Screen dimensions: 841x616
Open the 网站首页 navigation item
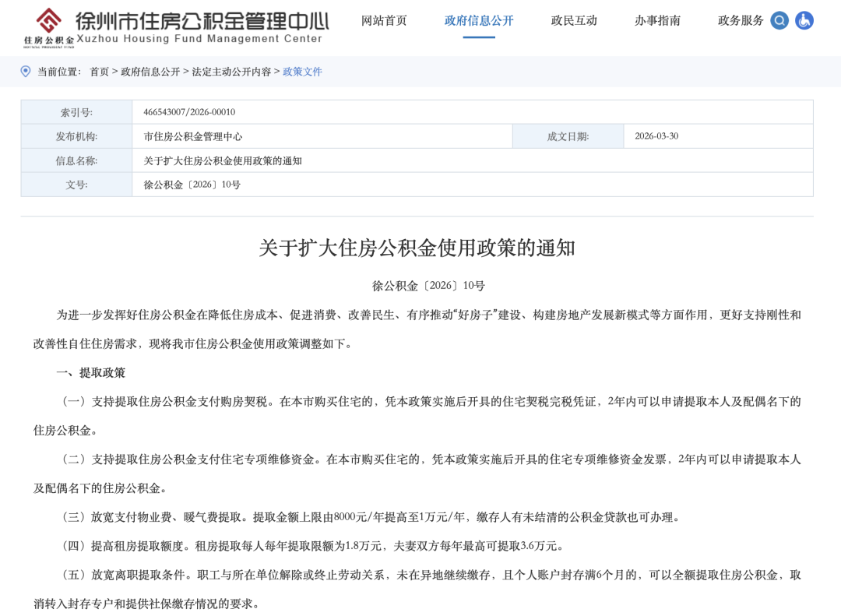click(384, 21)
